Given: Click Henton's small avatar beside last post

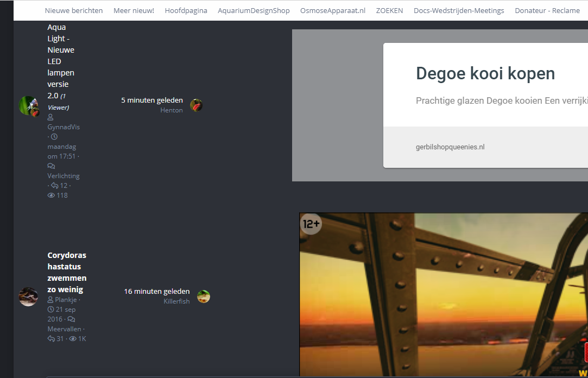Looking at the screenshot, I should point(196,105).
